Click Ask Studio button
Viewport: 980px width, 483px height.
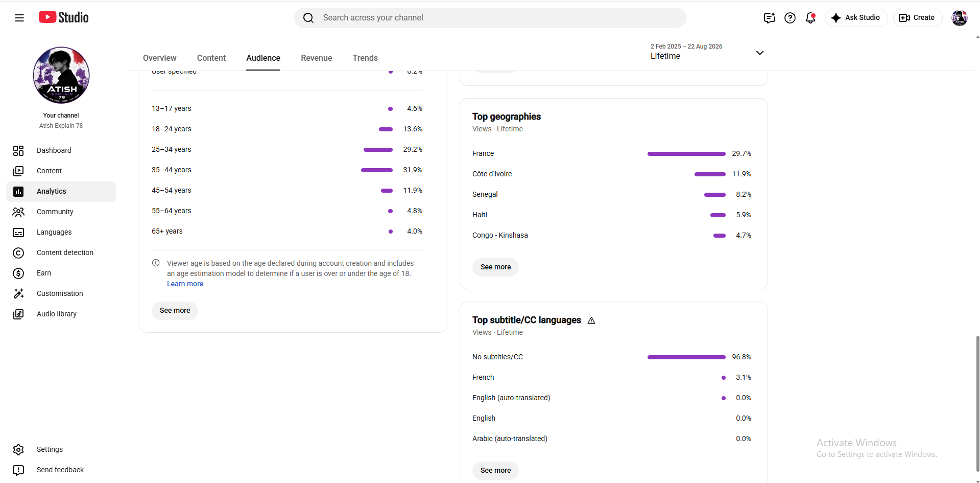tap(856, 18)
